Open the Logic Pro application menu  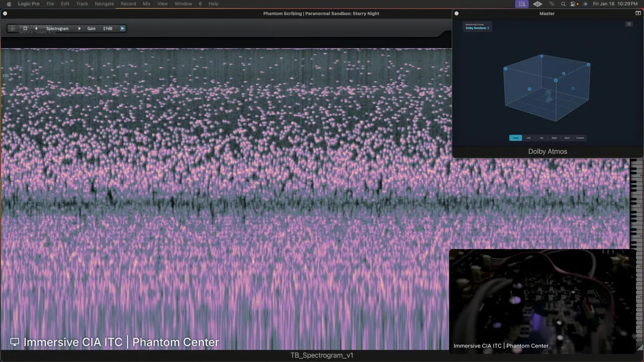click(x=29, y=4)
